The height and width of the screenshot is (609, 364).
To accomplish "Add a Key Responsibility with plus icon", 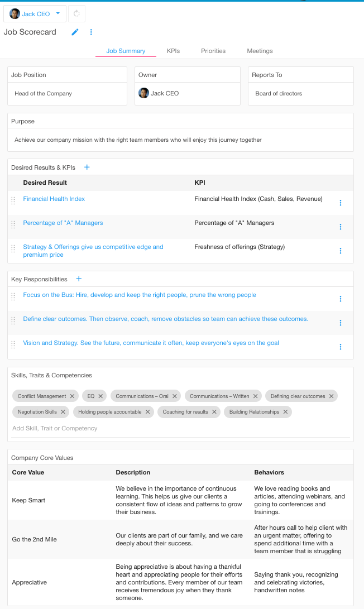I will tap(79, 279).
